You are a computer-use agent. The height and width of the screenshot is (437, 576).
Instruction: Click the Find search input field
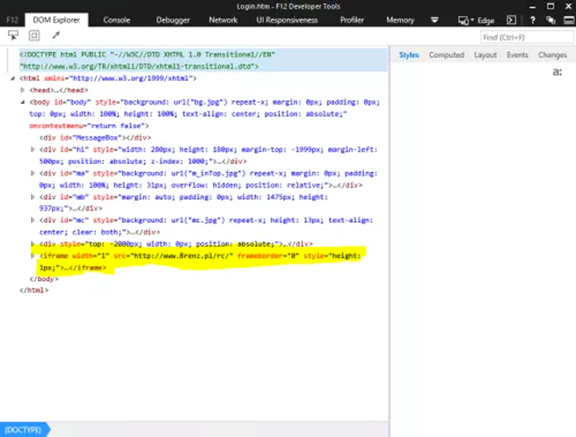pyautogui.click(x=527, y=37)
